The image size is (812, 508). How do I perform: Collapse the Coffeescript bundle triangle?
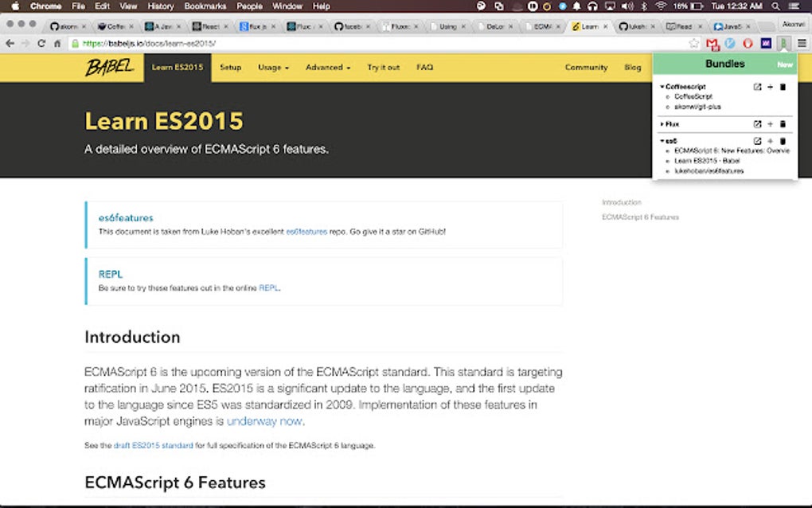(x=662, y=87)
